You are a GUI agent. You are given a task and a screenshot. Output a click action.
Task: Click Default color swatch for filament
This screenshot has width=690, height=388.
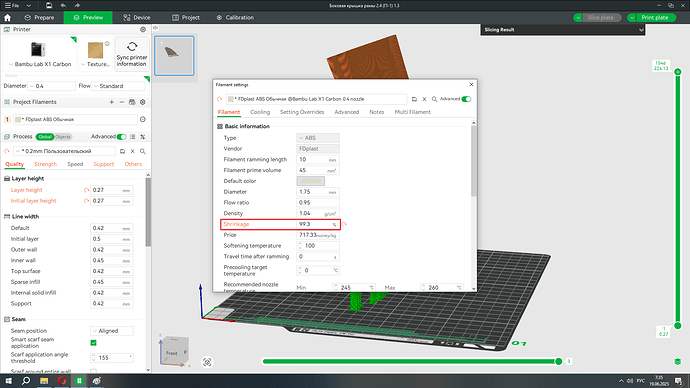pyautogui.click(x=311, y=181)
